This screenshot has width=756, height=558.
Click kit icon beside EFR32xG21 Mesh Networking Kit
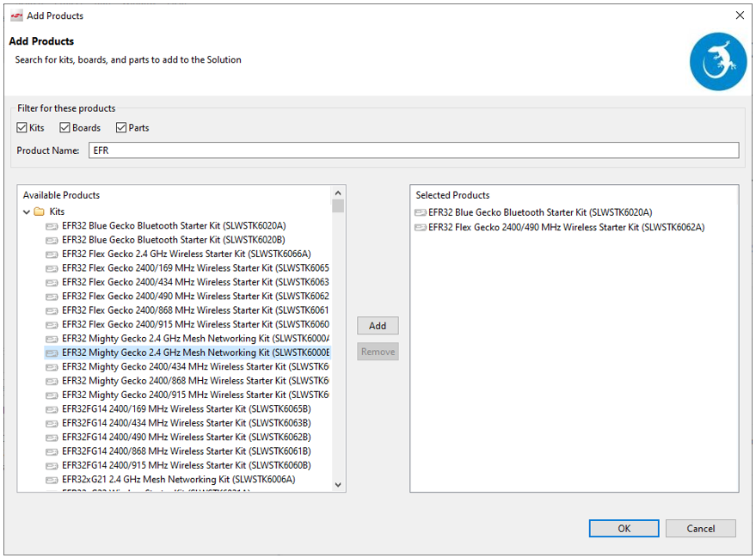(52, 480)
